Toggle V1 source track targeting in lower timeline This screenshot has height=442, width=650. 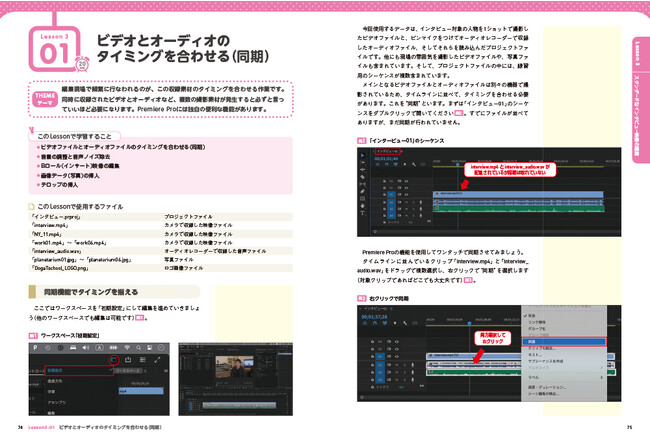[x=380, y=357]
